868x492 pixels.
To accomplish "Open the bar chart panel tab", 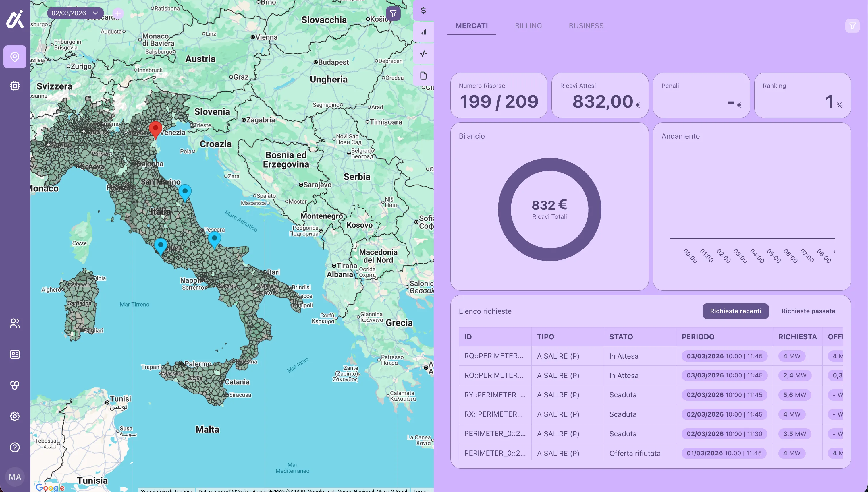I will 423,32.
